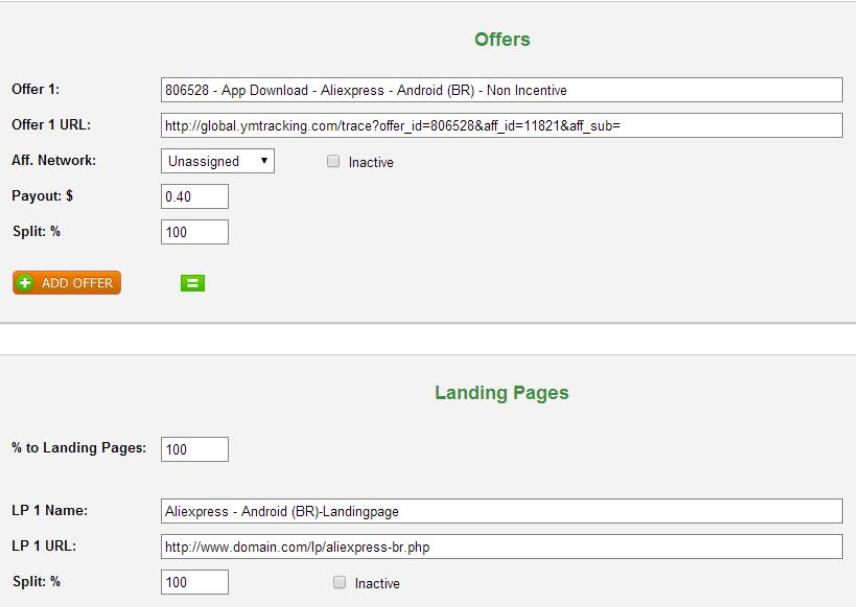Click the Landing Pages section heading
Image resolution: width=856 pixels, height=607 pixels.
[501, 393]
